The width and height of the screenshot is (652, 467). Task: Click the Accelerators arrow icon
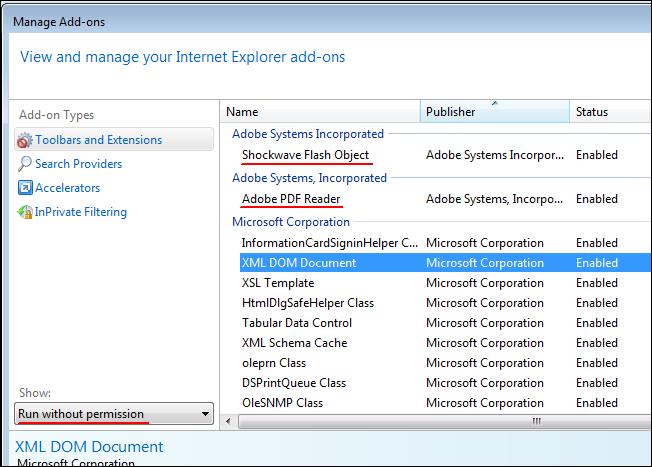(x=25, y=188)
